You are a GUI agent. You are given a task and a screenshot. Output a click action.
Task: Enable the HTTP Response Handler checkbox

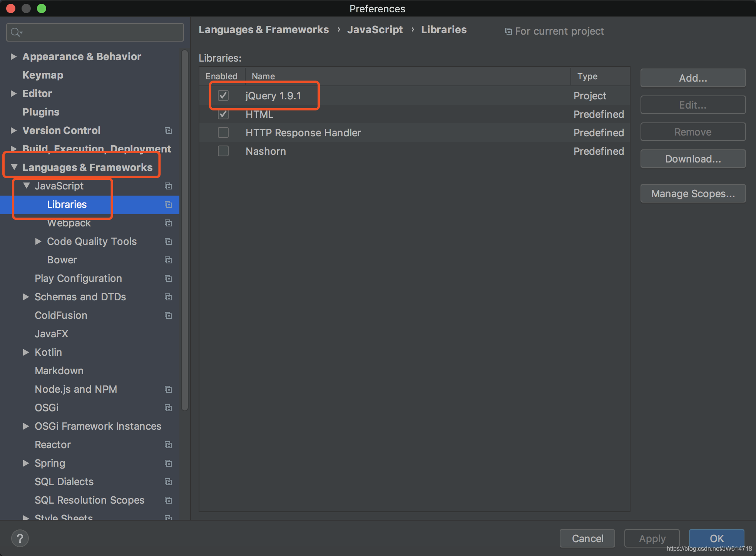coord(223,133)
